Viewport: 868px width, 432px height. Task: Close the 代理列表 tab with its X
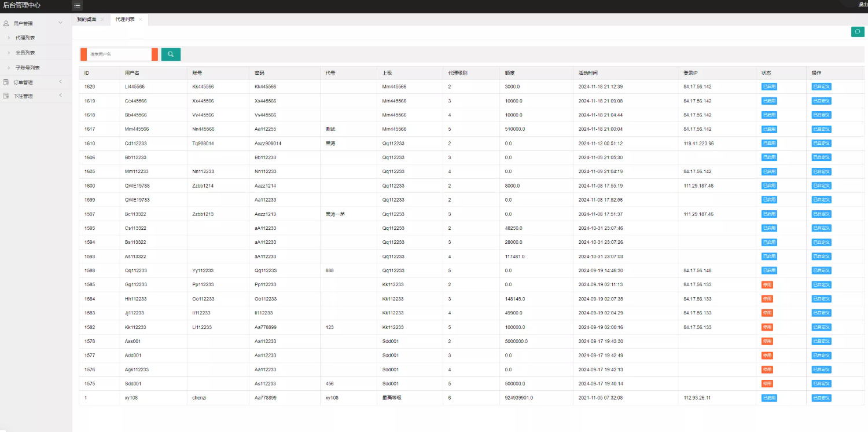[140, 20]
